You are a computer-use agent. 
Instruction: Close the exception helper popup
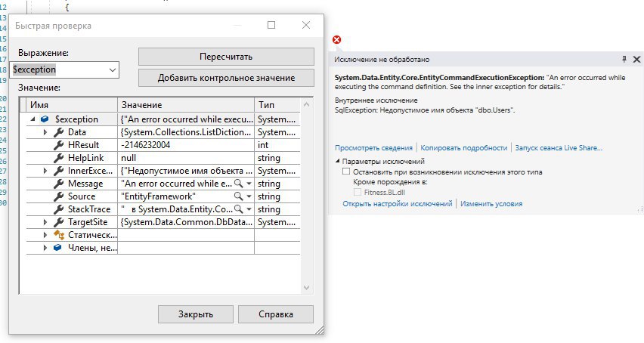[636, 59]
